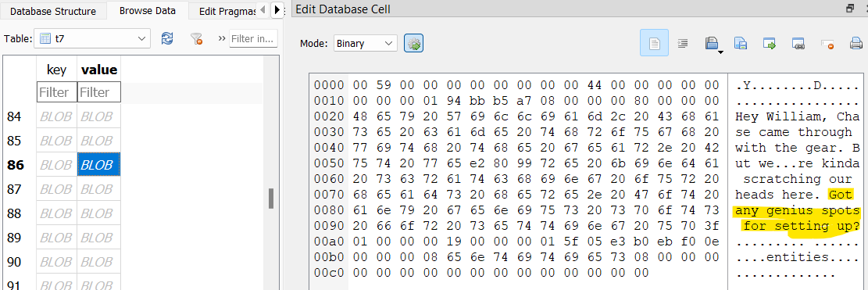Viewport: 868px width, 290px height.
Task: Click the export to file icon
Action: coord(741,43)
